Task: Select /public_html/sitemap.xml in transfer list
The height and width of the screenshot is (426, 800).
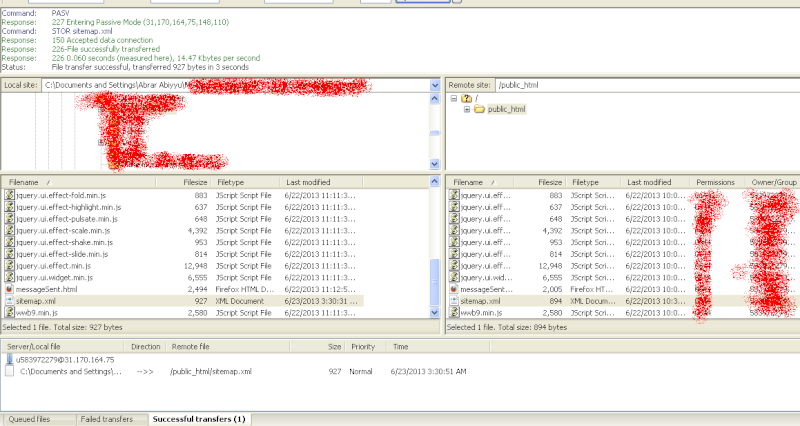Action: click(x=211, y=371)
